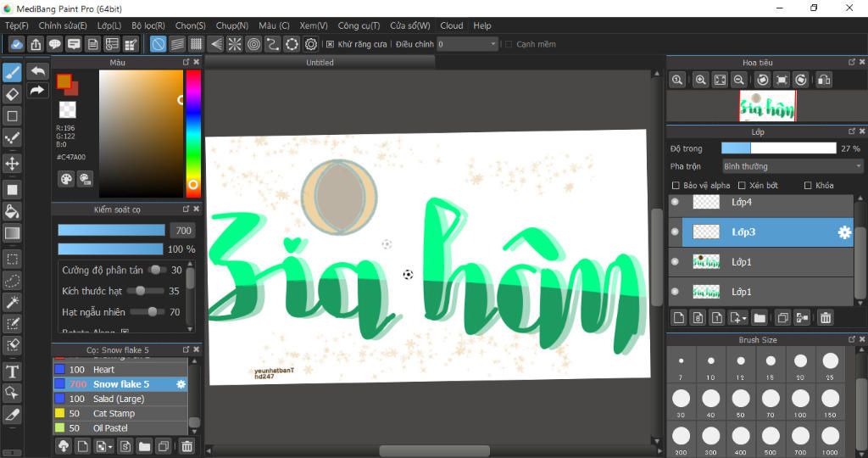
Task: Select the Bucket fill tool
Action: [12, 211]
